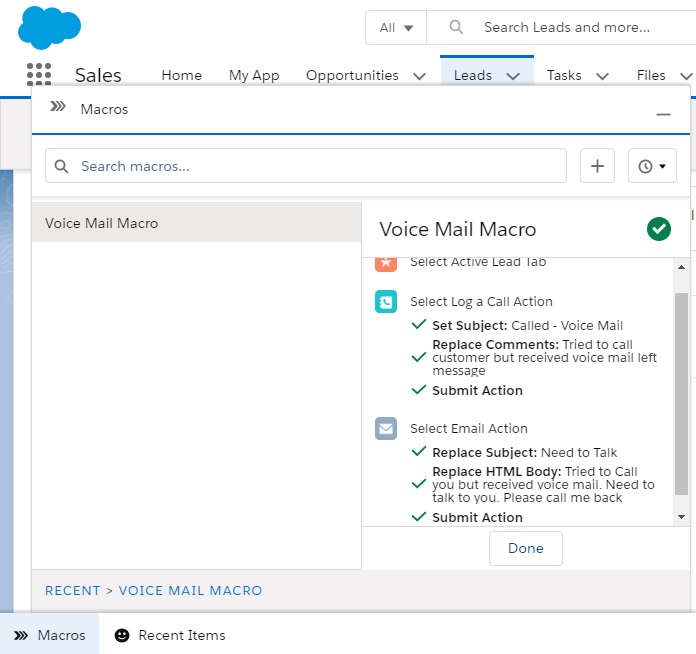Click the macro steps scrollbar thumb

(x=681, y=393)
